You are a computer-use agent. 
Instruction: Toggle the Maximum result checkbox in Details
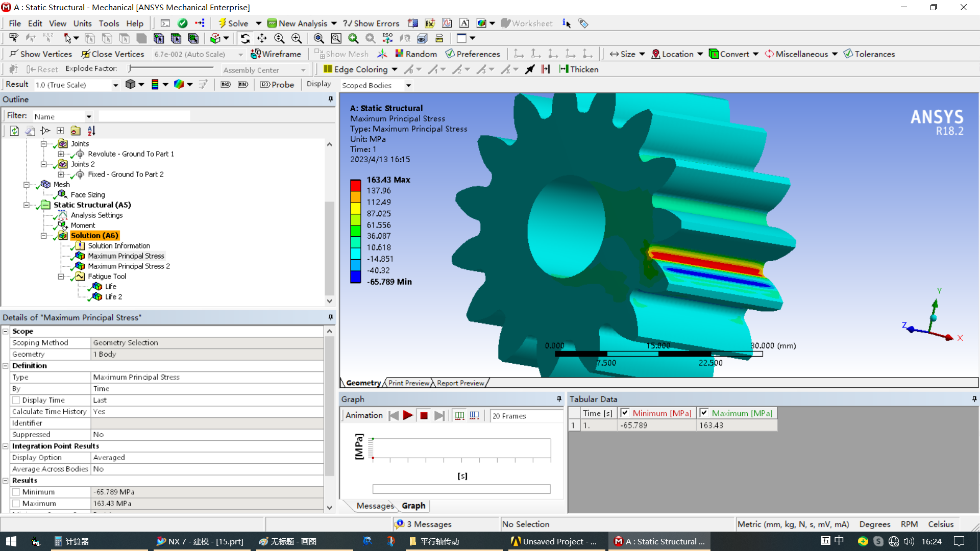click(x=16, y=504)
